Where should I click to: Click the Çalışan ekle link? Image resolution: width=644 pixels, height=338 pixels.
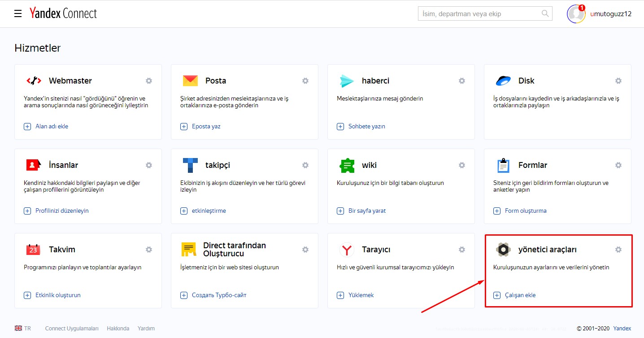point(520,295)
